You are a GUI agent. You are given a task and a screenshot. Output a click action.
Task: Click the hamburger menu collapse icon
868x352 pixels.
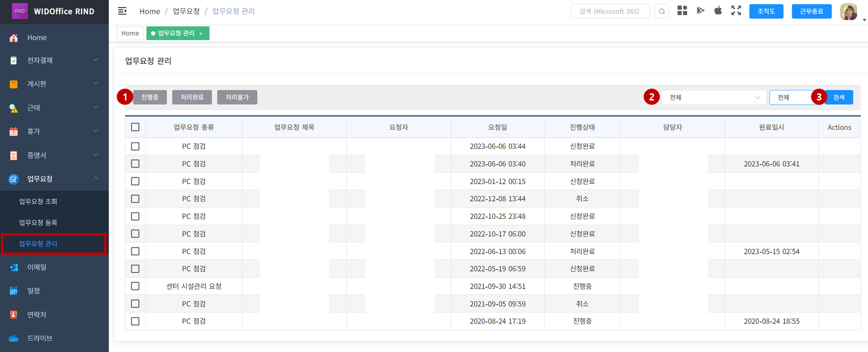[x=122, y=11]
